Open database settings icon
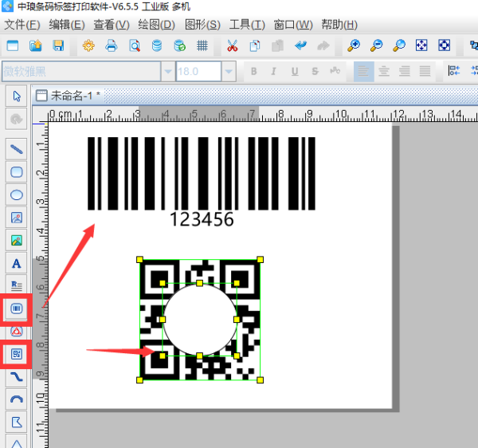The width and height of the screenshot is (478, 448). [x=157, y=45]
